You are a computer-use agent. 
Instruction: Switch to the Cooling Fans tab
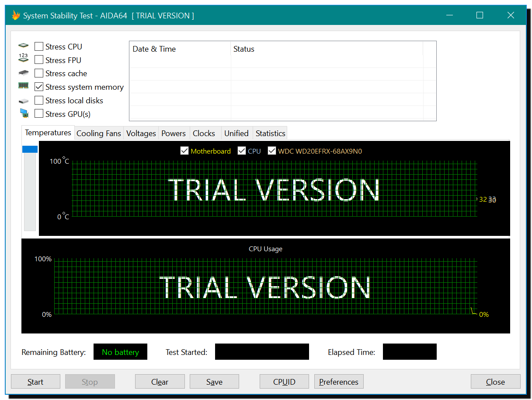(x=99, y=133)
